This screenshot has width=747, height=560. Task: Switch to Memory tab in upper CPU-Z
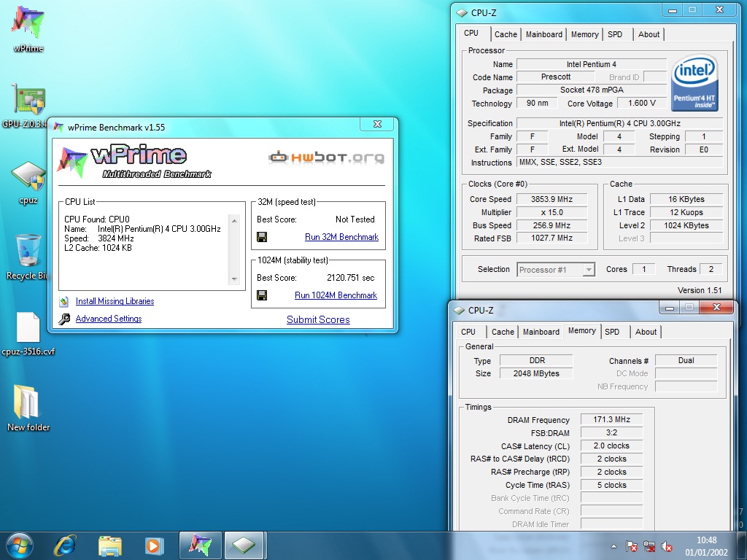tap(584, 34)
